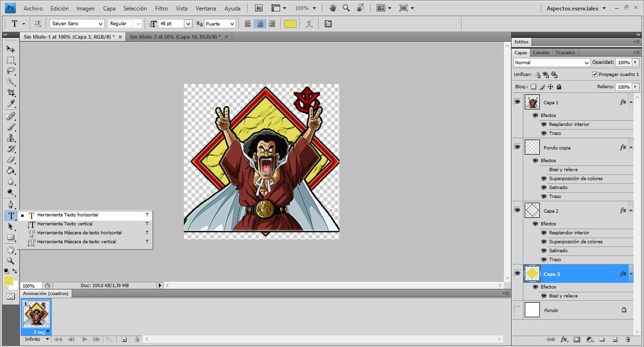Switch to the Canales tab
Viewport: 644px width, 347px height.
click(541, 52)
